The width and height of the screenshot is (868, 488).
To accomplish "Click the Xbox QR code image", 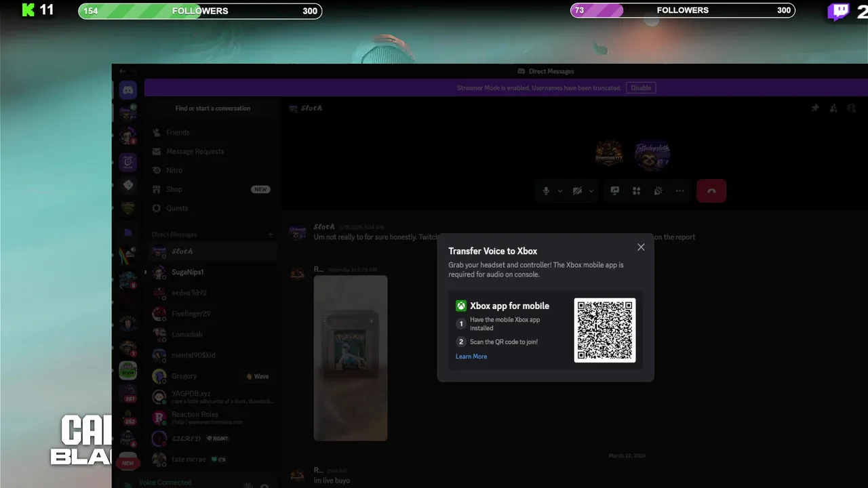I will point(605,330).
